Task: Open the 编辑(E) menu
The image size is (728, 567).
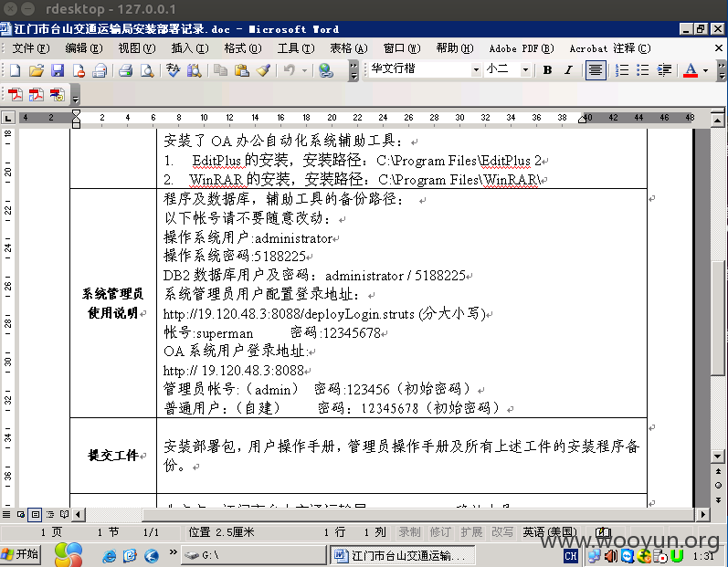Action: click(x=83, y=48)
